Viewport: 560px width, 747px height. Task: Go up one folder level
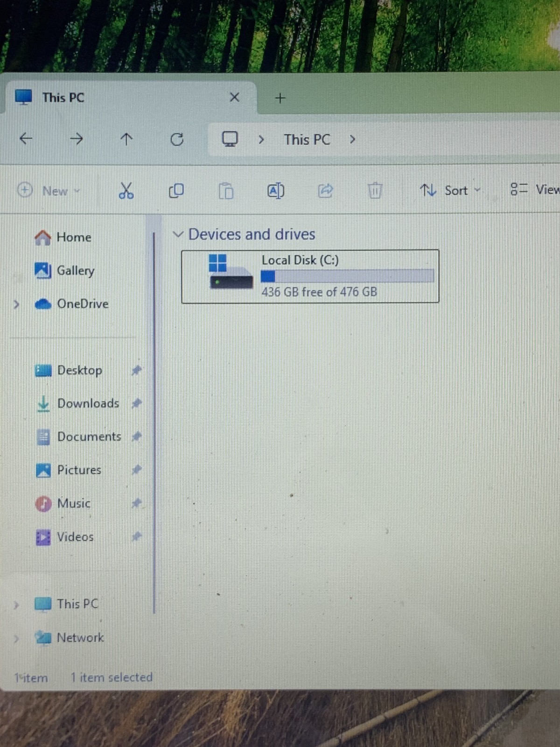[x=126, y=139]
